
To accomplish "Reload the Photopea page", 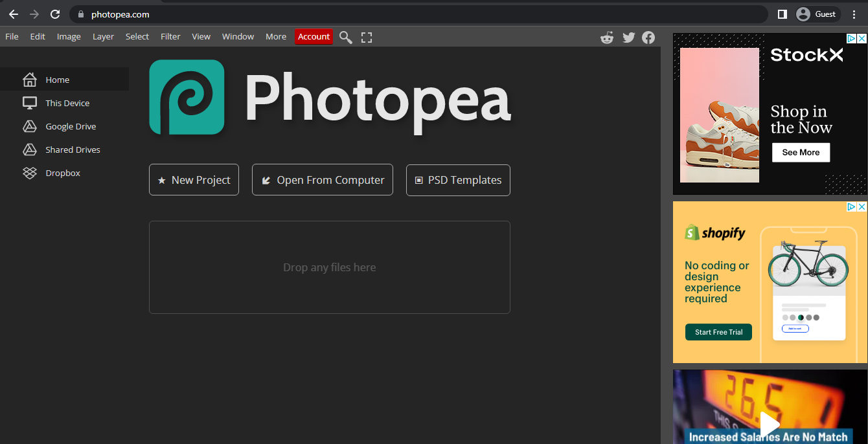I will pos(55,14).
